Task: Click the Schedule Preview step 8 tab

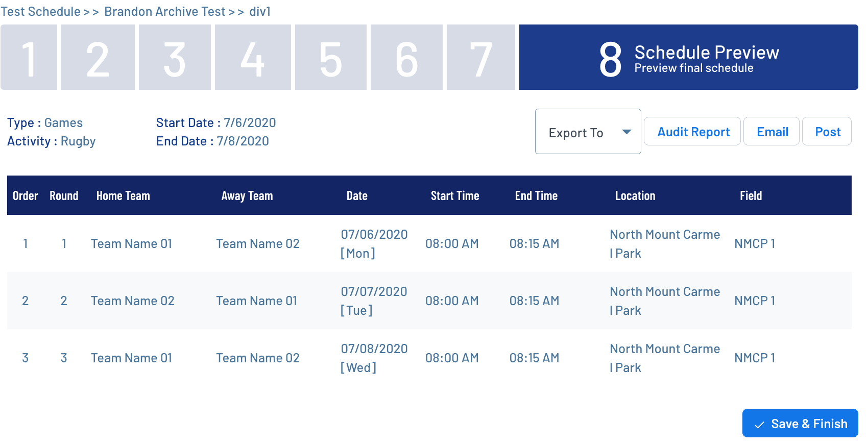Action: coord(688,57)
